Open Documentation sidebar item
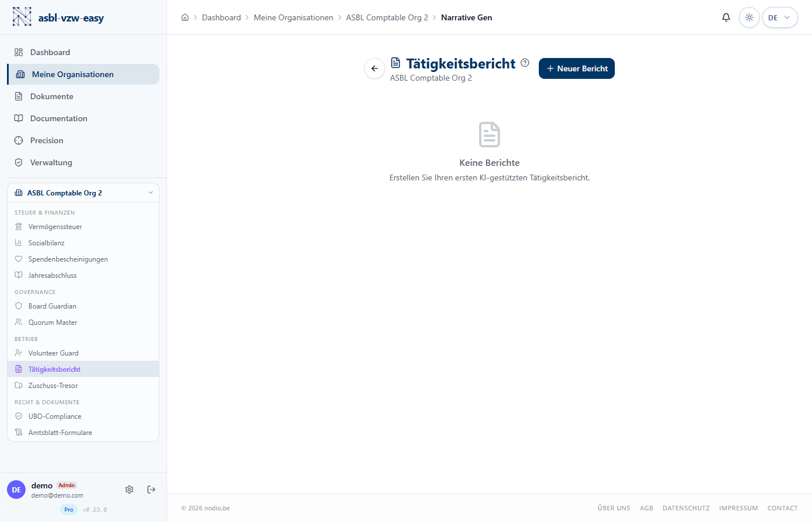This screenshot has height=522, width=812. tap(83, 118)
